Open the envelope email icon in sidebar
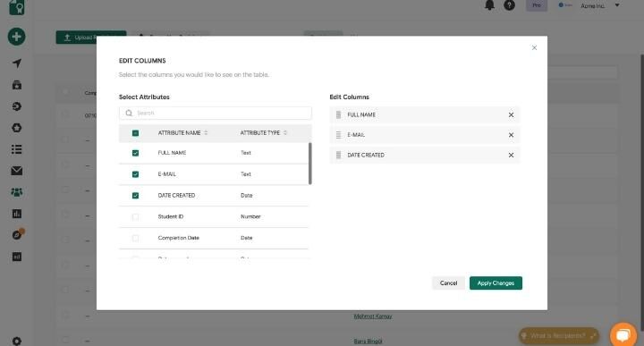 click(16, 171)
